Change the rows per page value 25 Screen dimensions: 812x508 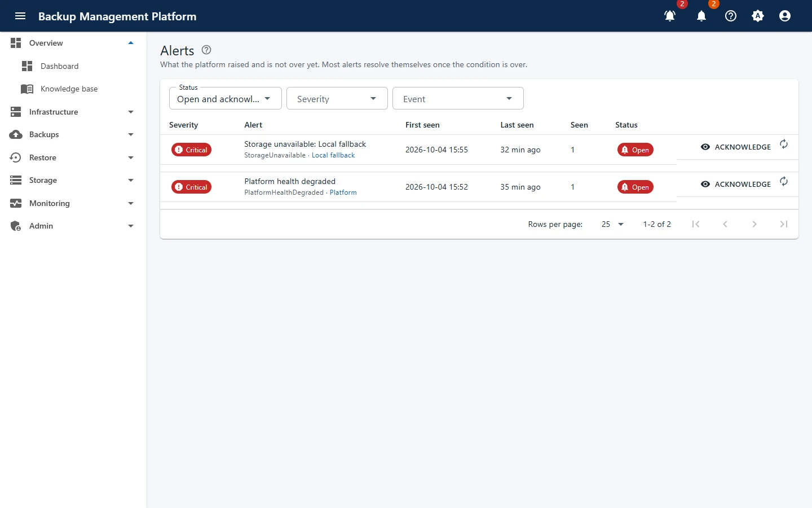612,224
